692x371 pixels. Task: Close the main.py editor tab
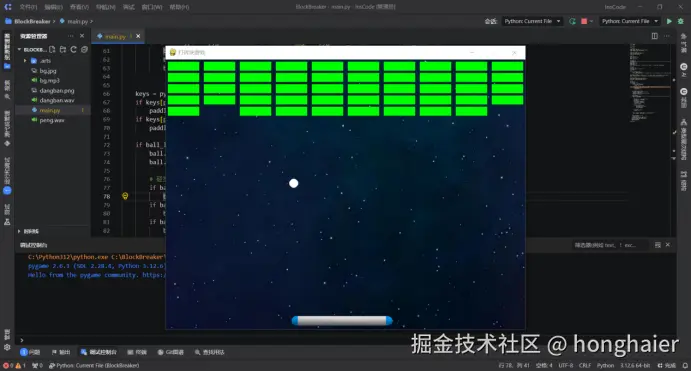138,36
